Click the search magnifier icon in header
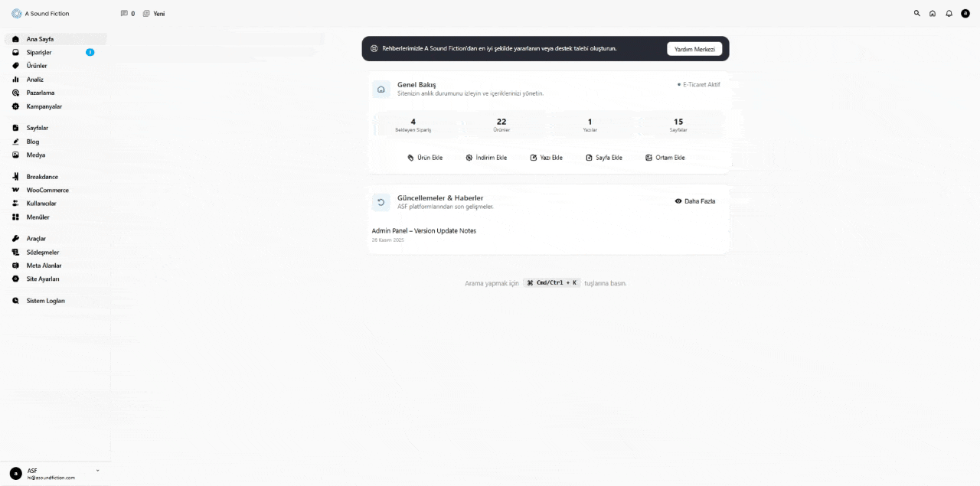The height and width of the screenshot is (486, 980). 917,13
